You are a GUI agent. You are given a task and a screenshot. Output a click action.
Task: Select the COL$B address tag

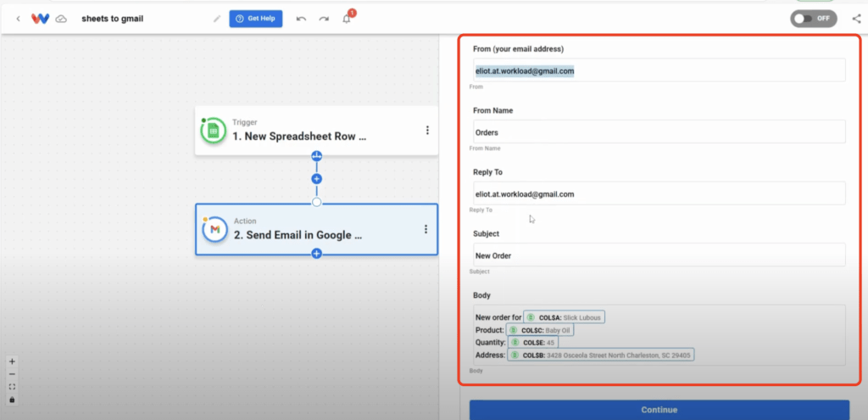(601, 356)
